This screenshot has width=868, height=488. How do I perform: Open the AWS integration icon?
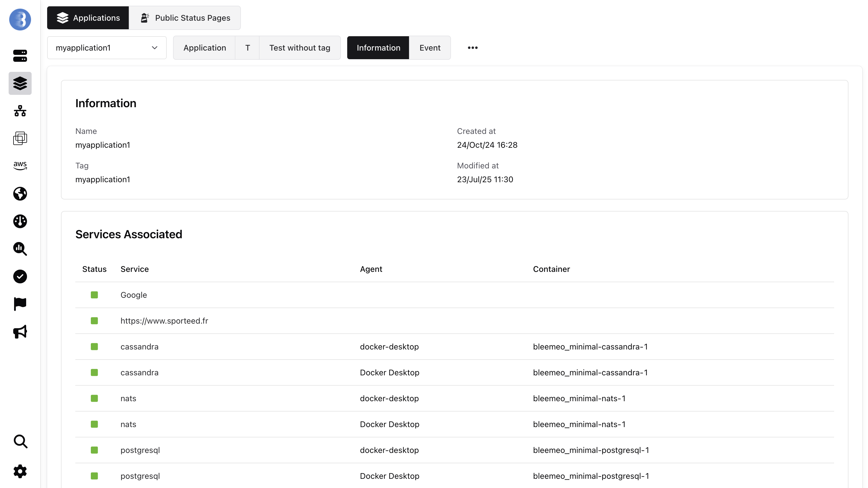click(20, 166)
